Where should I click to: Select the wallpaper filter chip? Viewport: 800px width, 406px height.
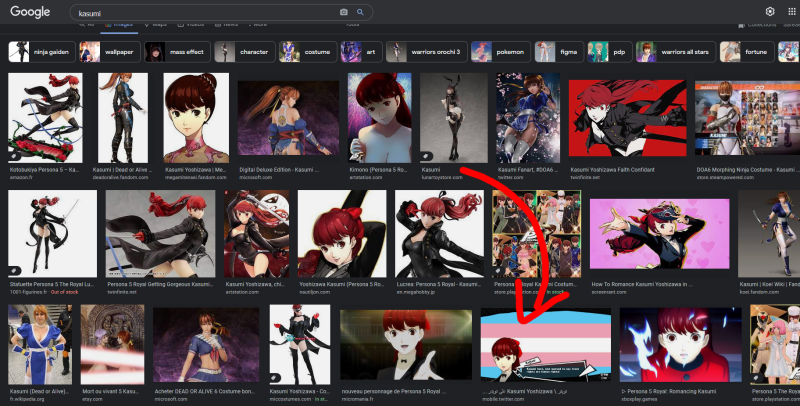point(110,52)
